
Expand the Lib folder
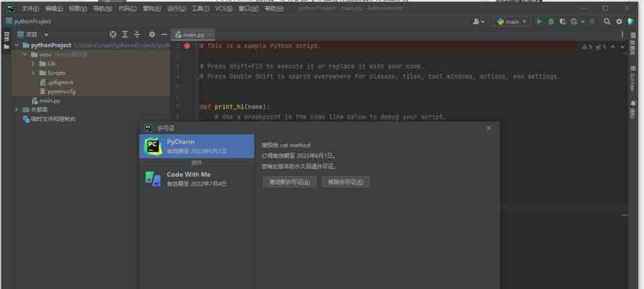tap(33, 63)
